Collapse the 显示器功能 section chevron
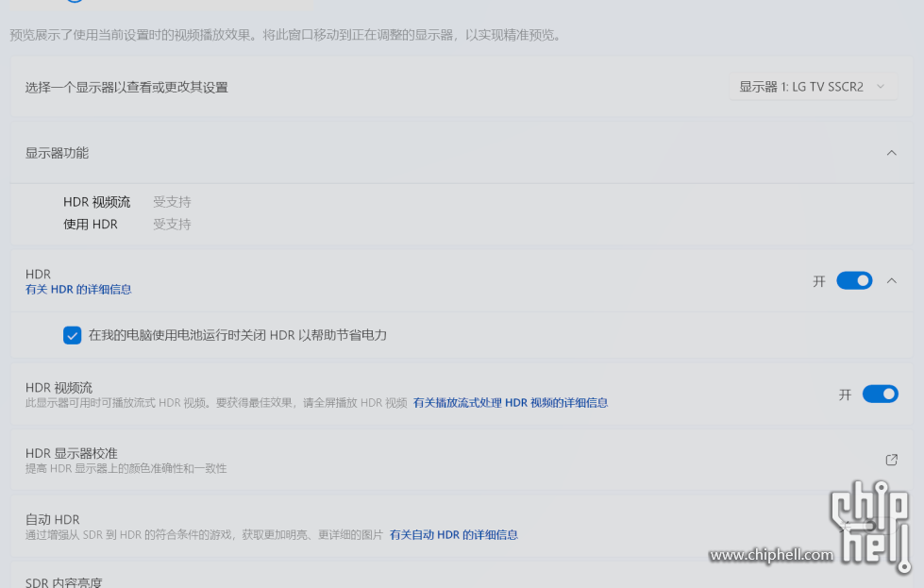 point(891,153)
